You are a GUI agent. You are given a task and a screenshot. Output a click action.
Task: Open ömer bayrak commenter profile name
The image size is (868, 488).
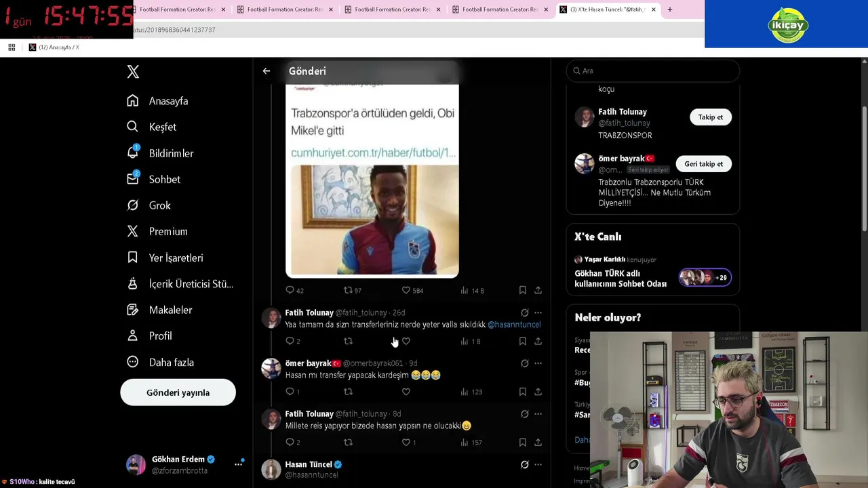tap(313, 363)
